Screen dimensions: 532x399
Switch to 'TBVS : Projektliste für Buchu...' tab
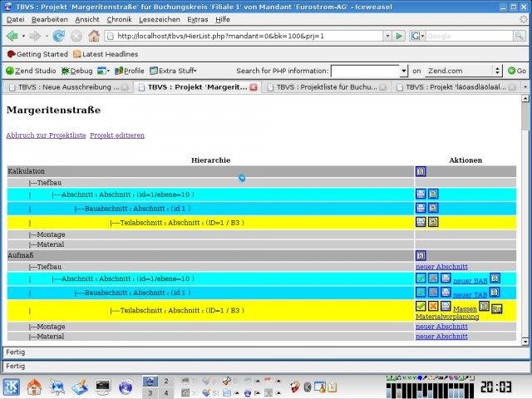(327, 87)
